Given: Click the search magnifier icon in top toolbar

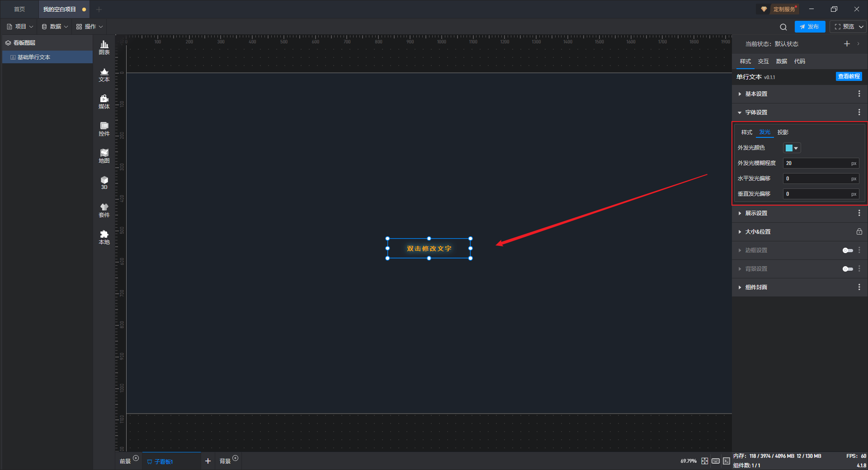Looking at the screenshot, I should tap(783, 27).
